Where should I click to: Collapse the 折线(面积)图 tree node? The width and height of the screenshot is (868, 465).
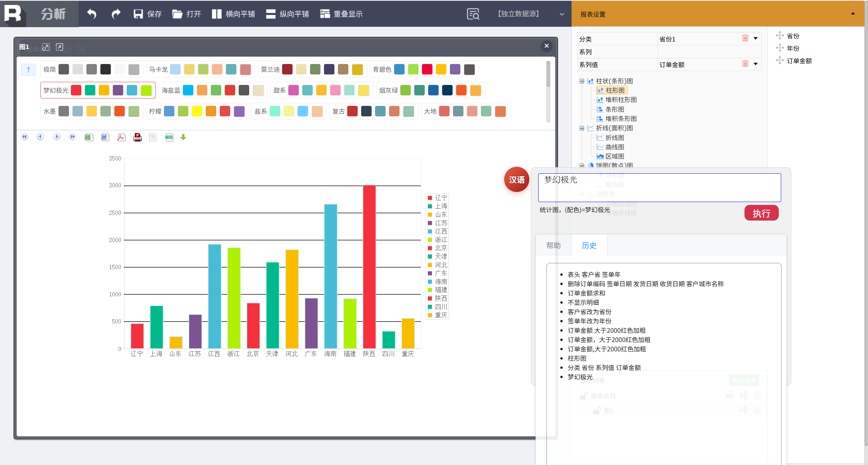(x=582, y=128)
